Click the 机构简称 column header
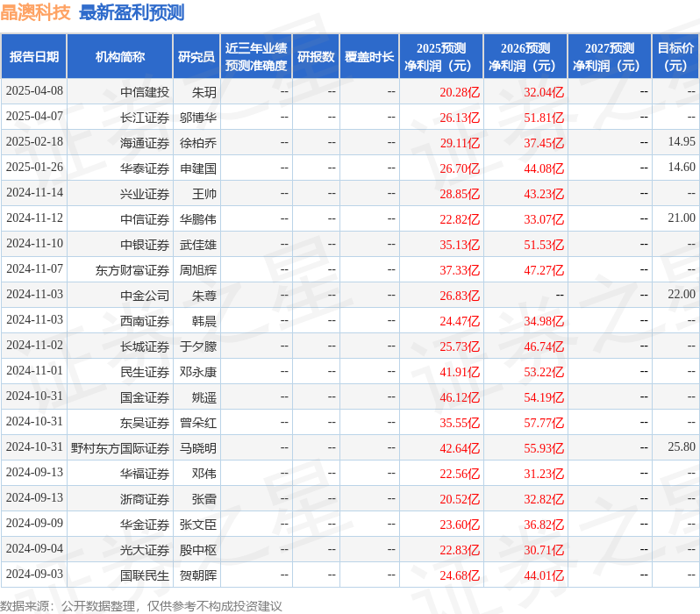 (119, 57)
